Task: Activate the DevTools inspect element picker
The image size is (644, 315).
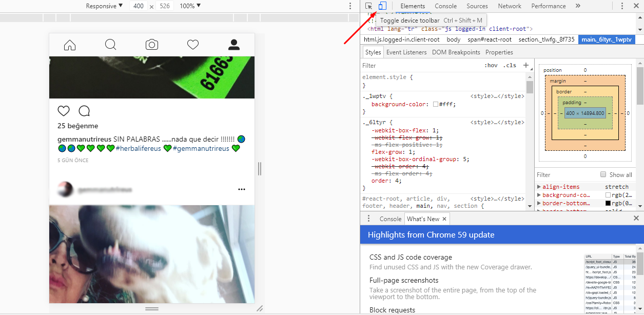Action: pyautogui.click(x=368, y=6)
